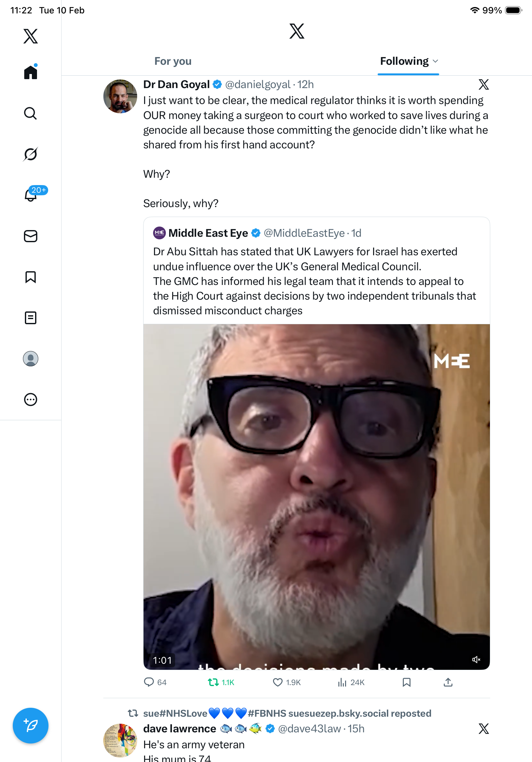Open the @MiddleEastEye quoted post handle
This screenshot has width=532, height=762.
[x=304, y=233]
